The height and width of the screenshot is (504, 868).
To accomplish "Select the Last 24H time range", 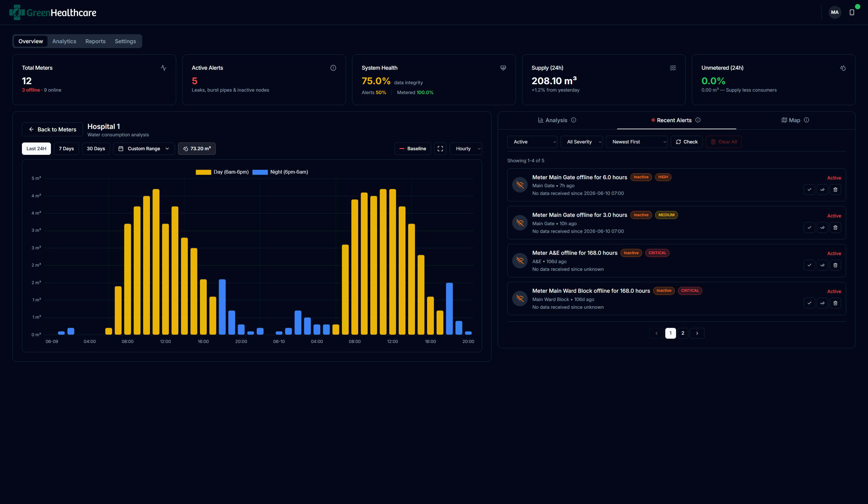I will pos(36,149).
